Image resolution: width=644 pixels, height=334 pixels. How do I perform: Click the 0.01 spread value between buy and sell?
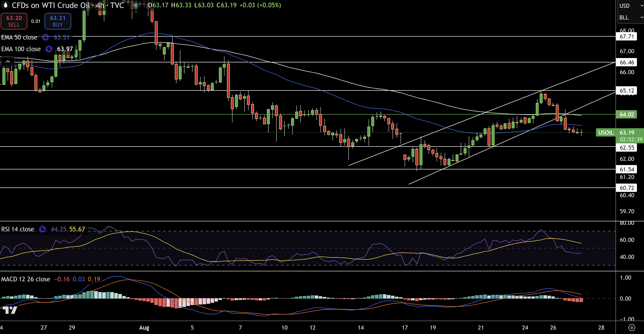point(35,21)
